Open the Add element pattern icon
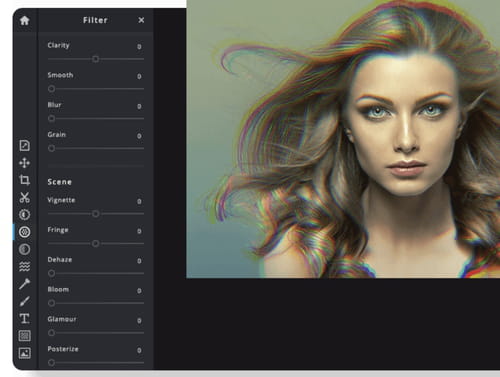 (x=24, y=336)
